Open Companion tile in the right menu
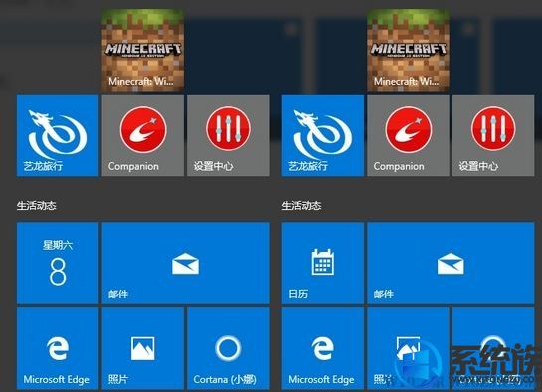This screenshot has height=392, width=542. tap(408, 135)
